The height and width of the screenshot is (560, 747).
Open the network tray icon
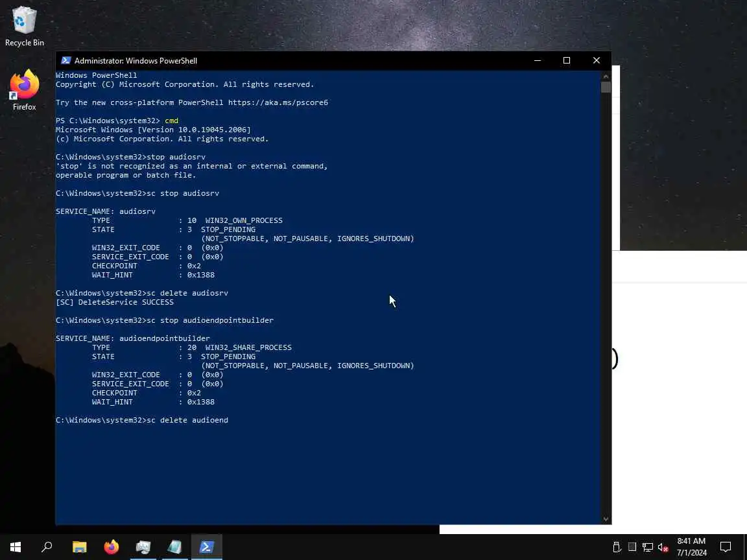click(647, 547)
